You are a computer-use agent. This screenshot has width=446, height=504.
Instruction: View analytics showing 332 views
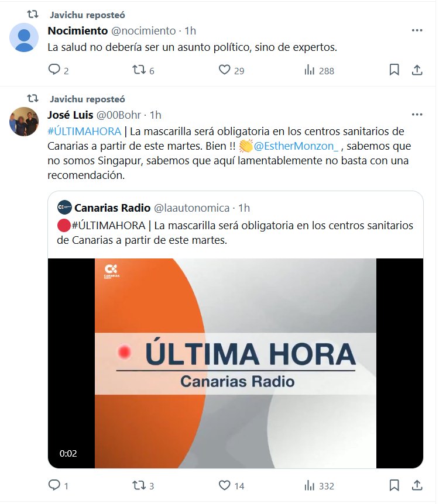click(319, 485)
